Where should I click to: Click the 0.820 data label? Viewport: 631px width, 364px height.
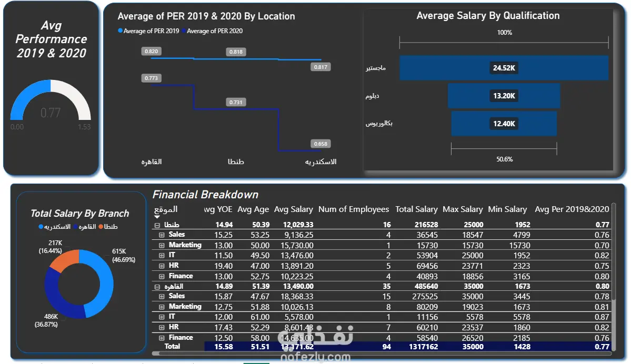tap(152, 51)
